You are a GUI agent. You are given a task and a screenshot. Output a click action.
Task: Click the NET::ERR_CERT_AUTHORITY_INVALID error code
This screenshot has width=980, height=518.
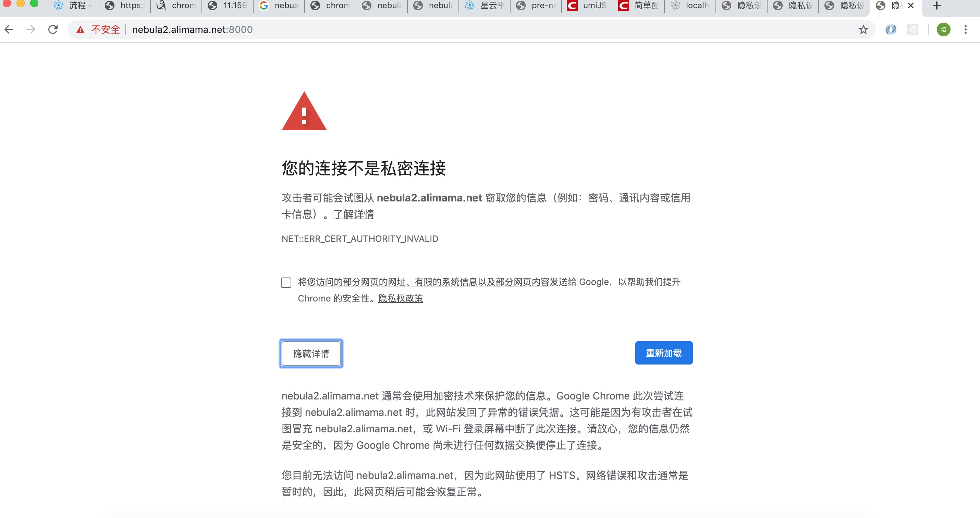360,238
